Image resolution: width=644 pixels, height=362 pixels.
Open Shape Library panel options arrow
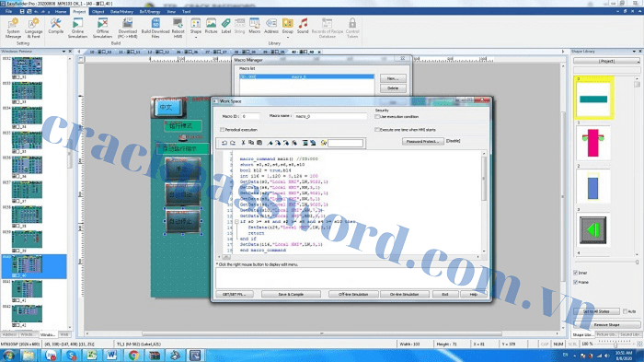[634, 52]
